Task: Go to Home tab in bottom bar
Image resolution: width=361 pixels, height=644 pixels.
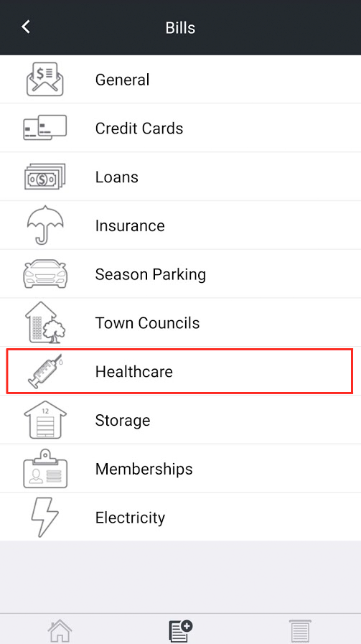Action: click(x=60, y=631)
